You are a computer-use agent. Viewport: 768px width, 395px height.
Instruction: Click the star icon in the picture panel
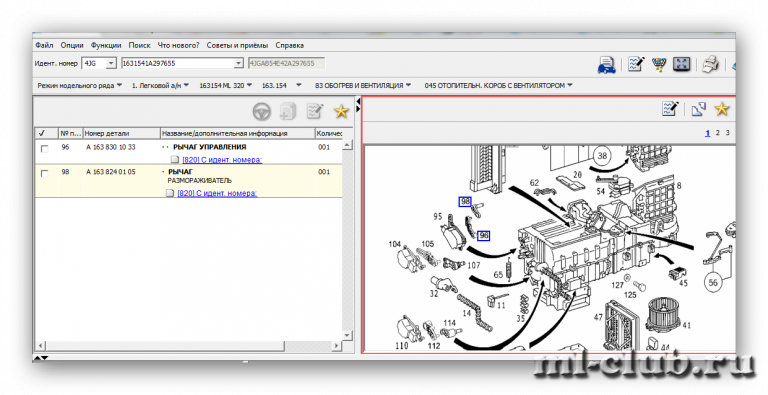[x=722, y=109]
